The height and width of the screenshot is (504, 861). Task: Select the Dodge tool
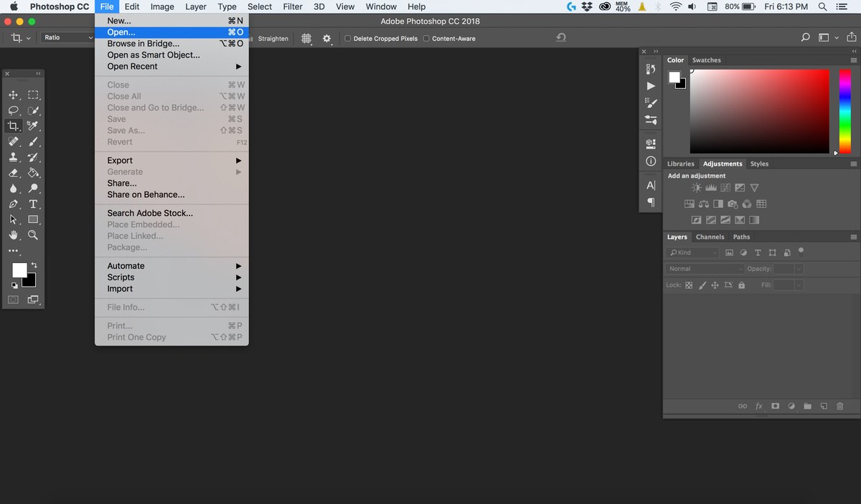(x=33, y=189)
